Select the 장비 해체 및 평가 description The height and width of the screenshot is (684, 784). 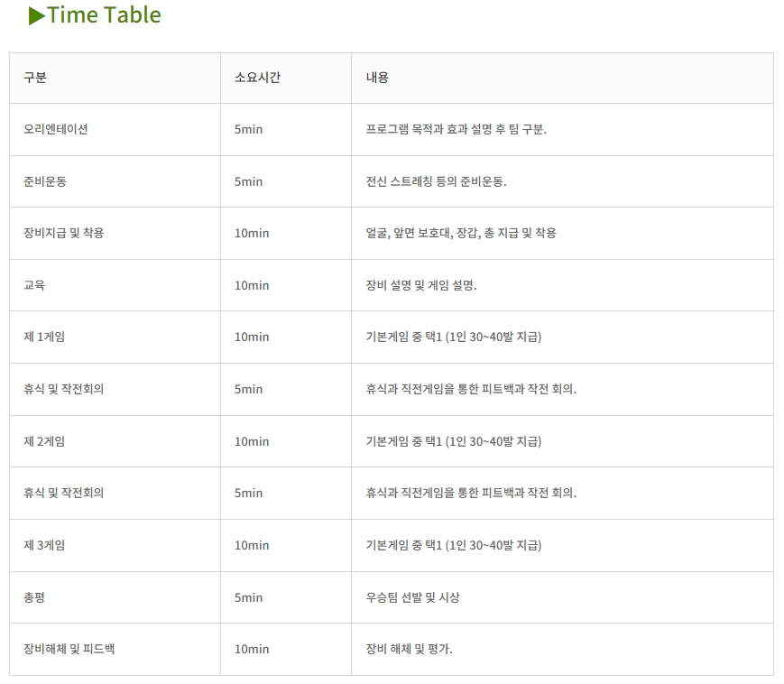(409, 649)
